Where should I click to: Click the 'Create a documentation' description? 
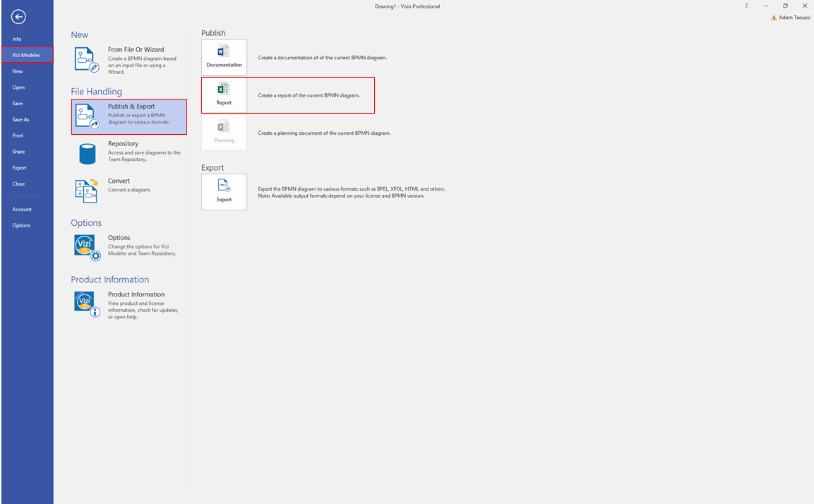(x=323, y=58)
